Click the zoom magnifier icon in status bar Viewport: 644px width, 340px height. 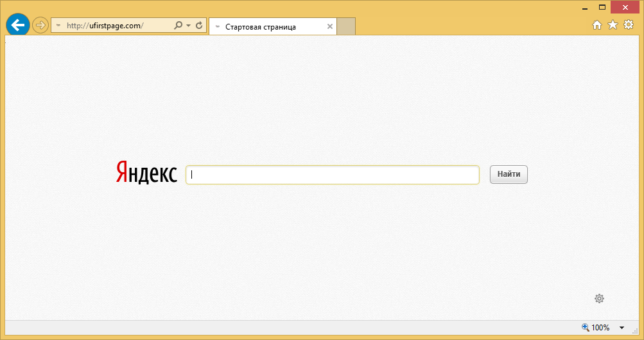[585, 327]
